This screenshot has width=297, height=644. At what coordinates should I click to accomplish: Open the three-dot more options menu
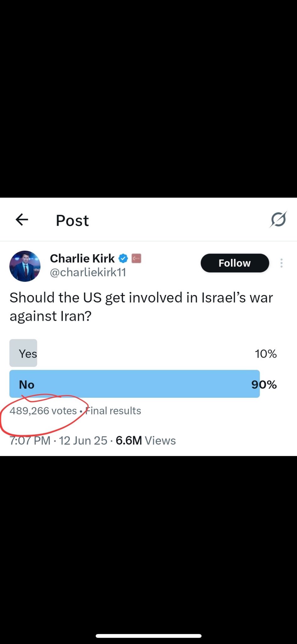coord(281,263)
